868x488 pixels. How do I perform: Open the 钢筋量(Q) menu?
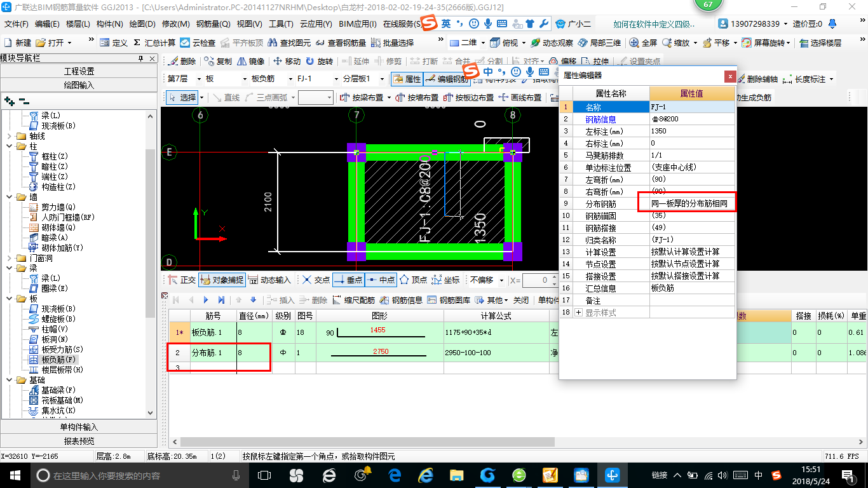pyautogui.click(x=213, y=24)
